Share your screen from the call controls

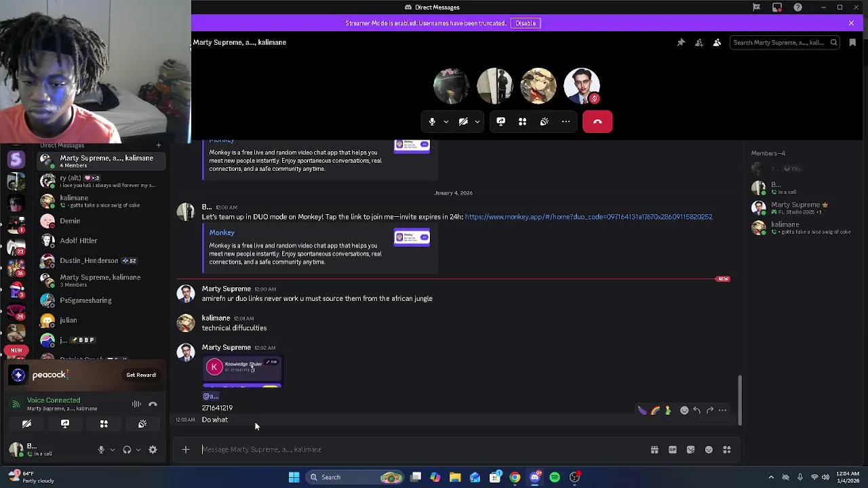pos(500,121)
